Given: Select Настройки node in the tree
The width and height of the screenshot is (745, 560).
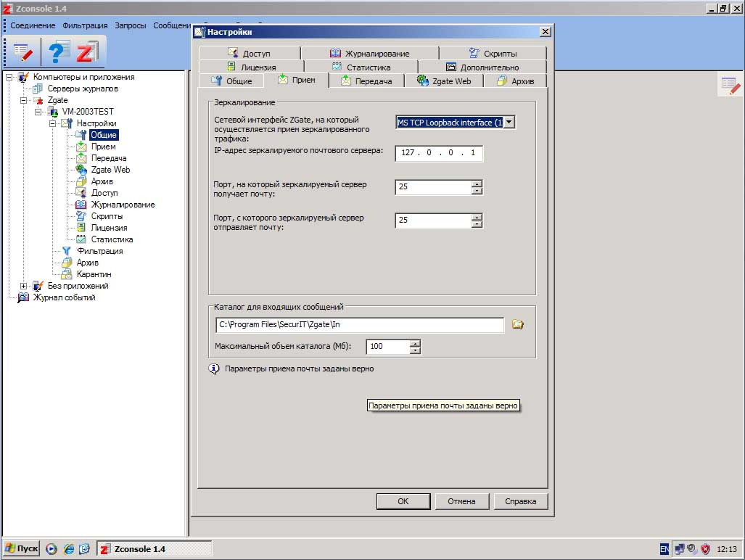Looking at the screenshot, I should [96, 123].
